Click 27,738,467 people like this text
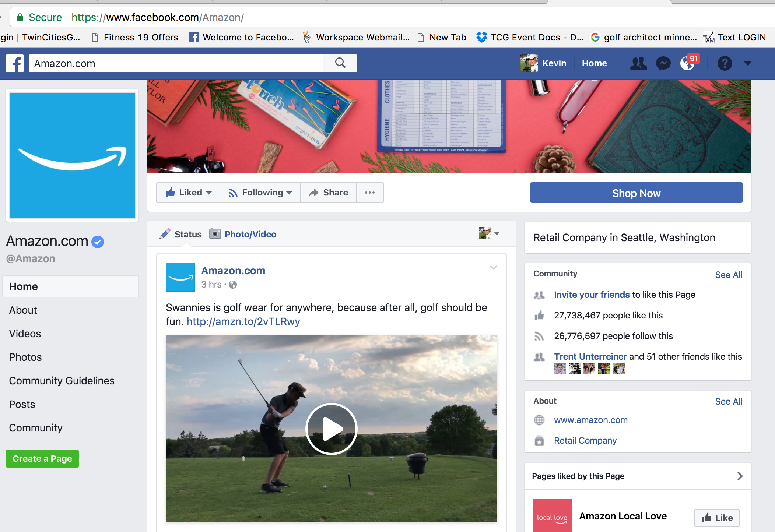 (609, 315)
